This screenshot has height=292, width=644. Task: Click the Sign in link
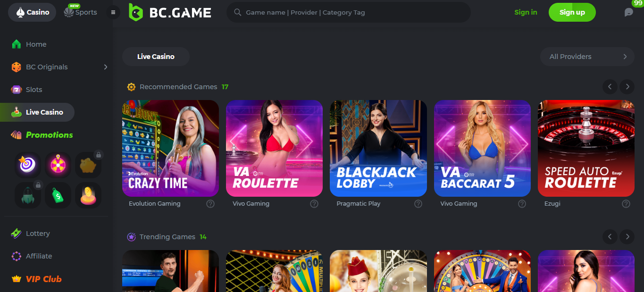[x=526, y=12]
